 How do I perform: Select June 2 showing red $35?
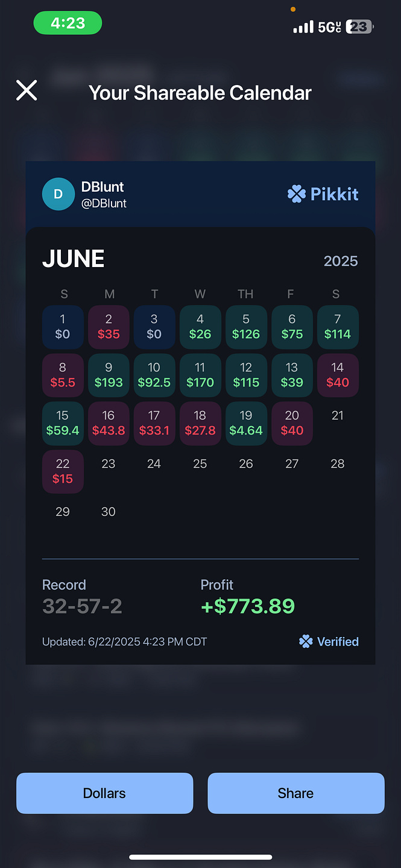coord(109,327)
